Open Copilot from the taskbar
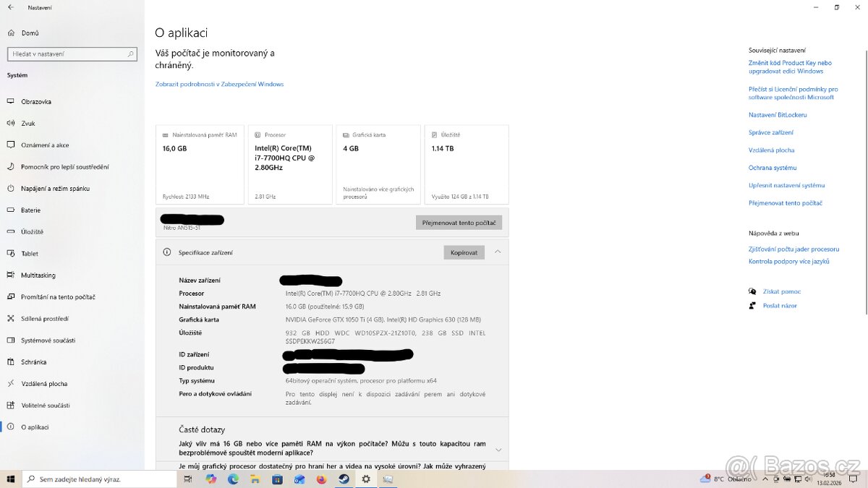868x488 pixels. point(210,479)
